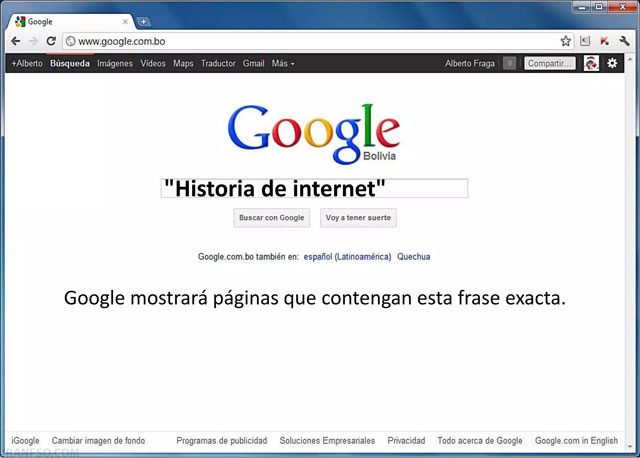
Task: Open the notifications counter box
Action: [x=509, y=63]
